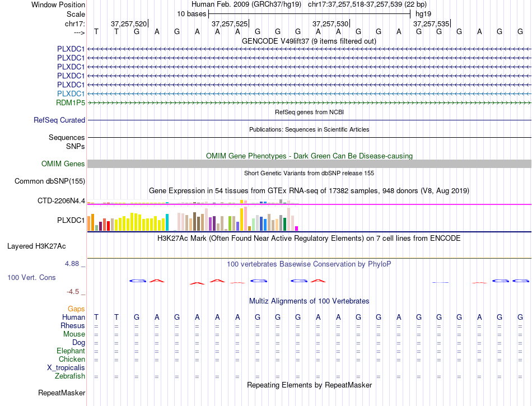Click the Sequences track label
The width and height of the screenshot is (532, 406).
pos(67,137)
